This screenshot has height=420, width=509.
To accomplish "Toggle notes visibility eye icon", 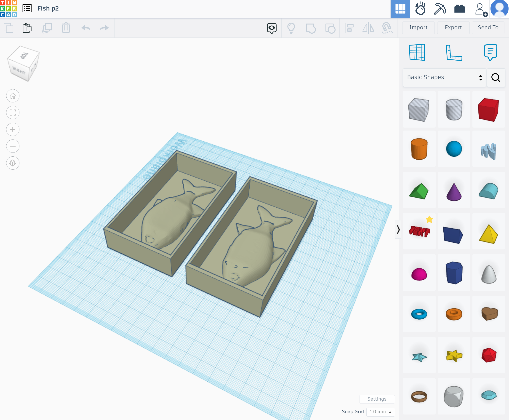I will (x=272, y=28).
